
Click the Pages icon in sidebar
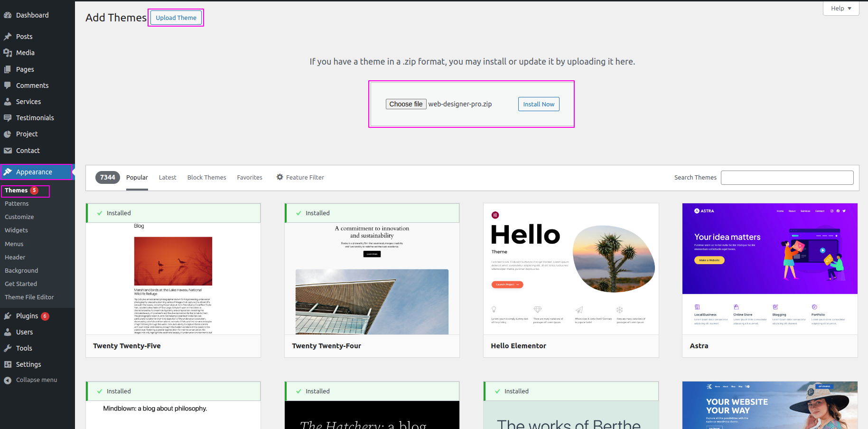point(8,69)
